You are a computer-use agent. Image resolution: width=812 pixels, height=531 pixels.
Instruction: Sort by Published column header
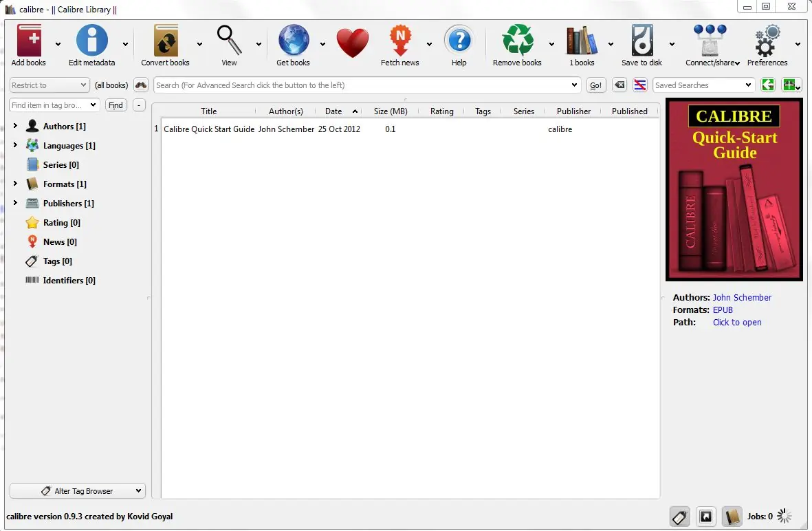click(x=629, y=111)
